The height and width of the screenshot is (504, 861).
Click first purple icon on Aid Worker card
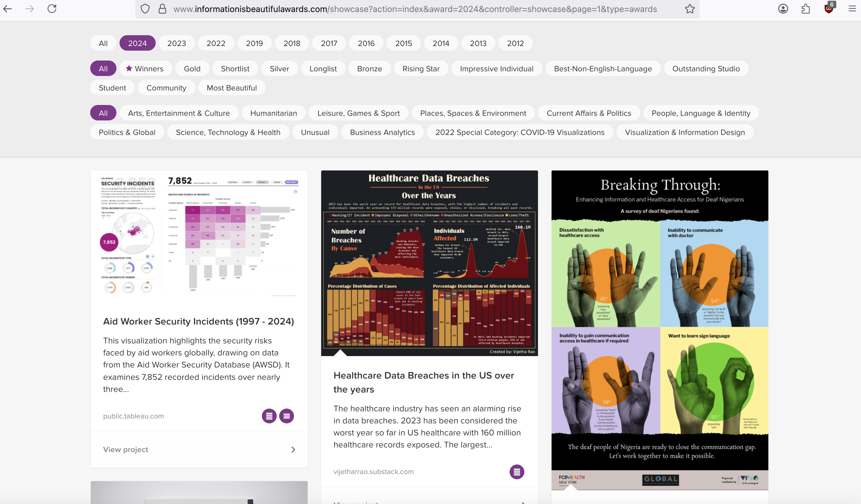point(269,416)
